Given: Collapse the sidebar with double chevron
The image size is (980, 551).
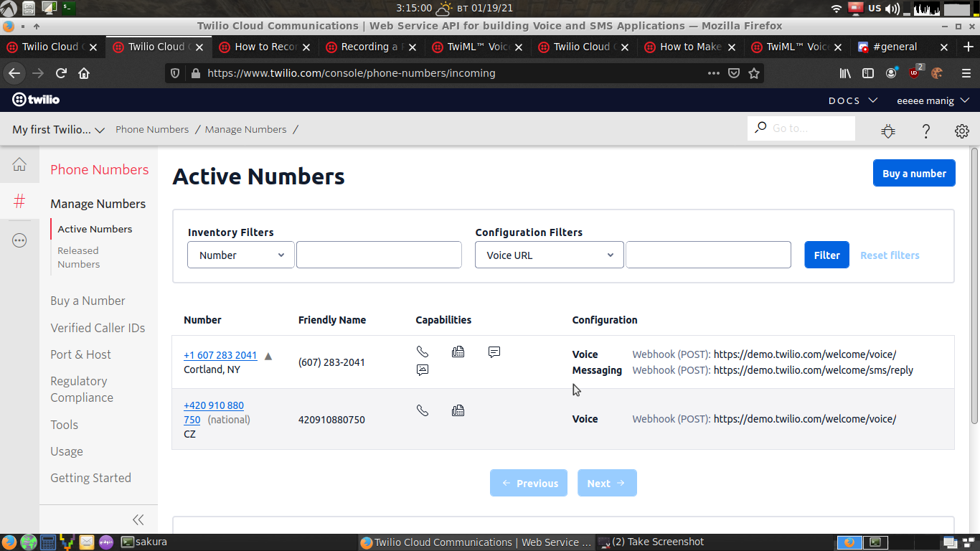Looking at the screenshot, I should coord(138,519).
